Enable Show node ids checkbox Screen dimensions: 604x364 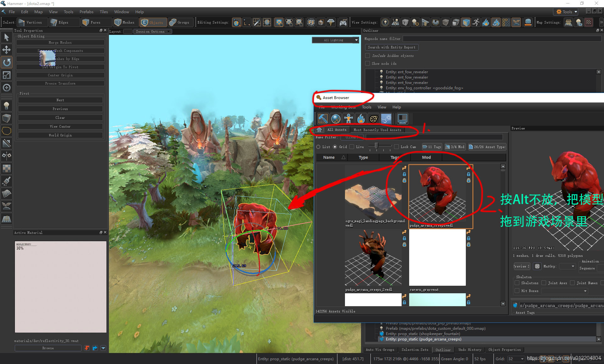[367, 63]
